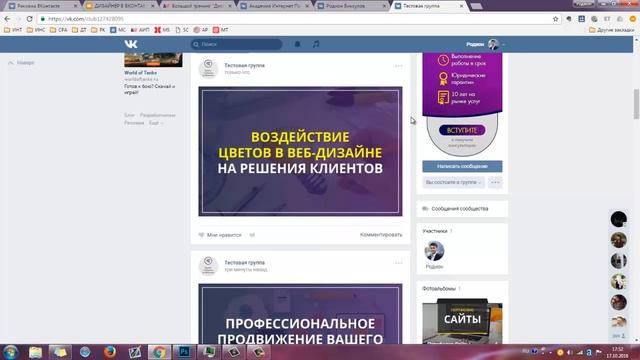The image size is (640, 360).
Task: Open the АИП bookmark
Action: (140, 30)
